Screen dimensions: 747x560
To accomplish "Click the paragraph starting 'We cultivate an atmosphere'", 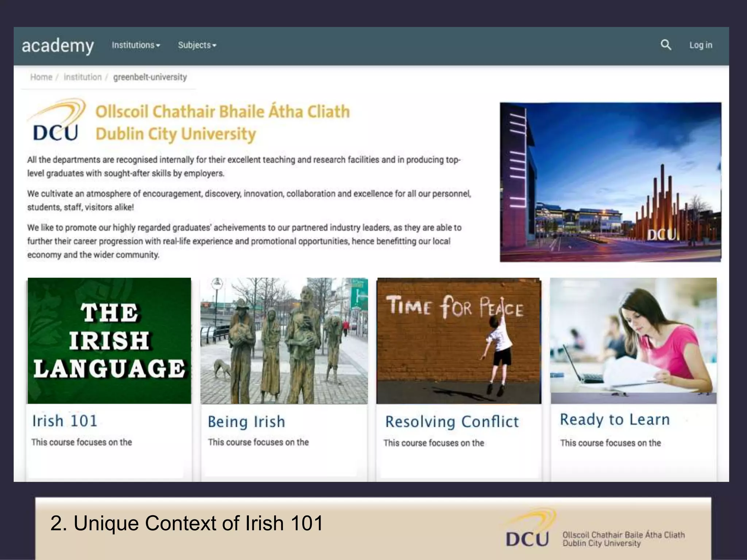I will coord(249,200).
